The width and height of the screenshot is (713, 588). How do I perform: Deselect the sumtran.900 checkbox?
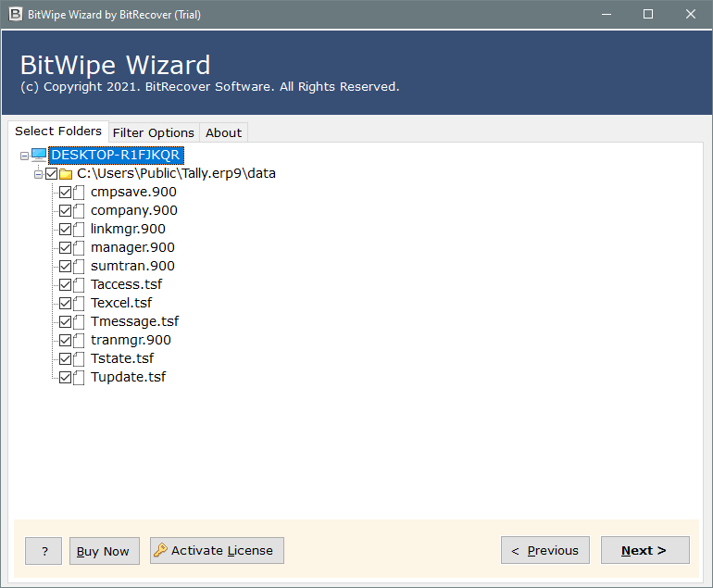point(65,267)
